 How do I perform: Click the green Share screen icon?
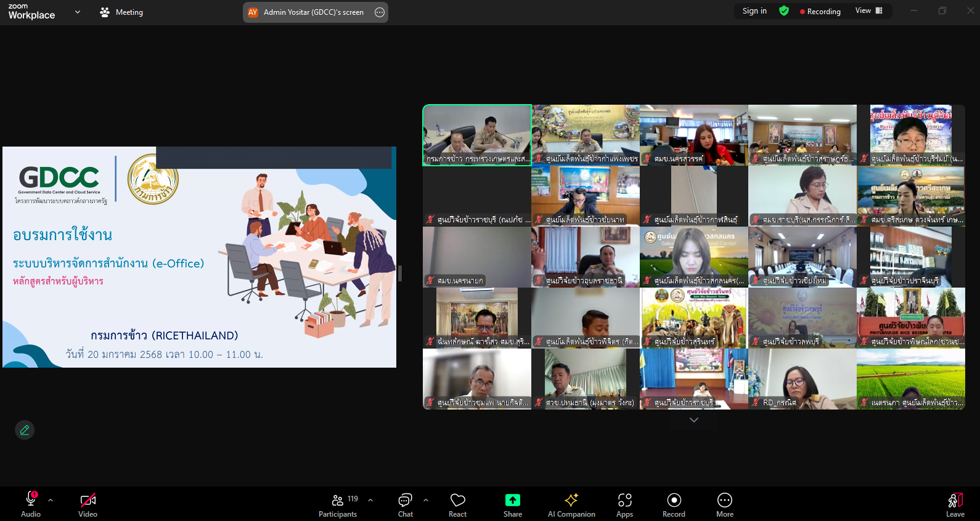pyautogui.click(x=513, y=500)
